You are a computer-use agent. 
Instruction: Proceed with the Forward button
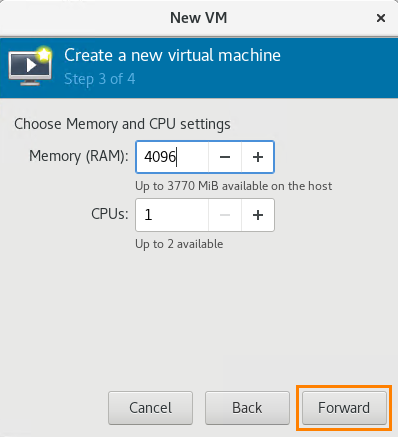tap(344, 408)
